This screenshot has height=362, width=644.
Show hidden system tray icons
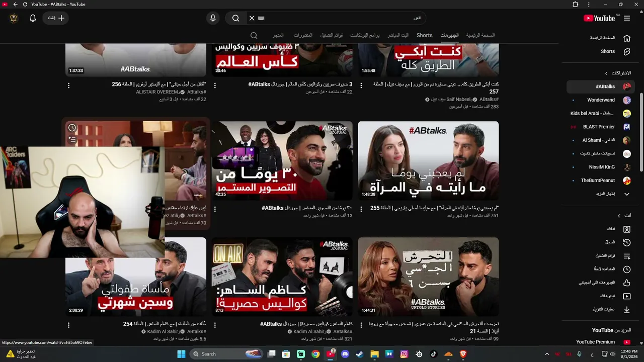point(547,354)
